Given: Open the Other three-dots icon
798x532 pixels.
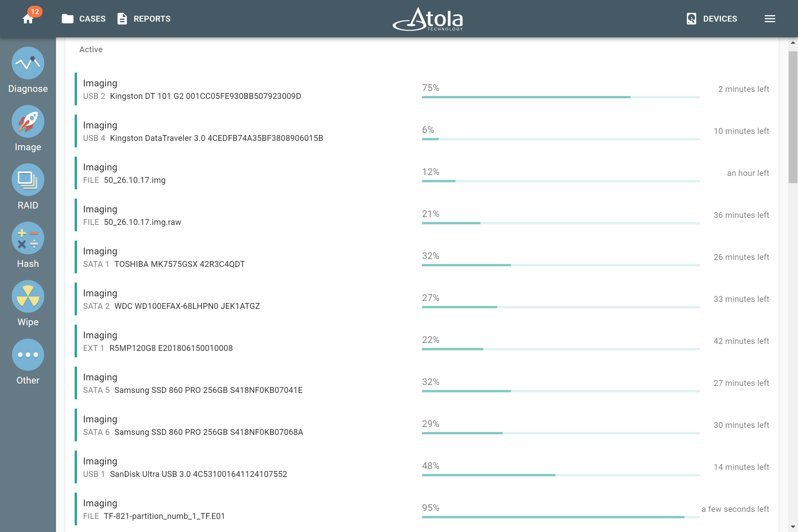Looking at the screenshot, I should [28, 355].
